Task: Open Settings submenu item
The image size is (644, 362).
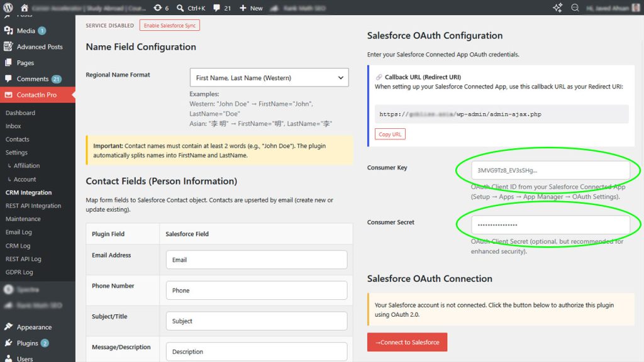Action: [x=16, y=152]
